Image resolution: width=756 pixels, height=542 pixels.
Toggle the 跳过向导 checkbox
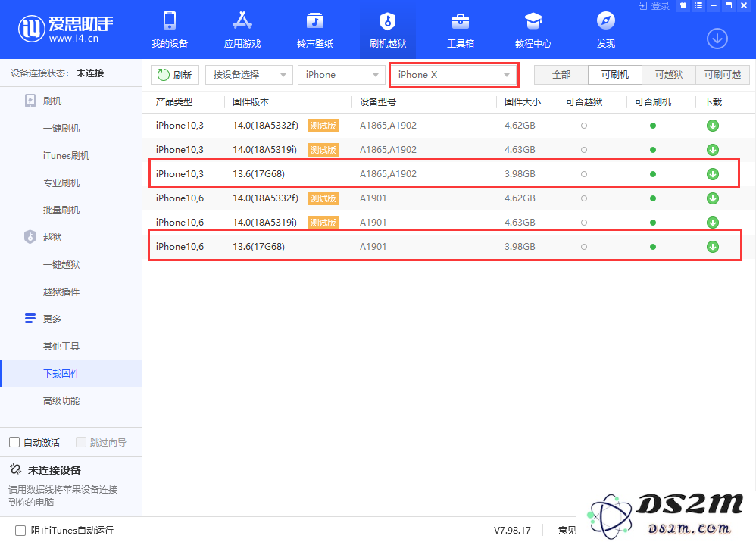tap(81, 442)
